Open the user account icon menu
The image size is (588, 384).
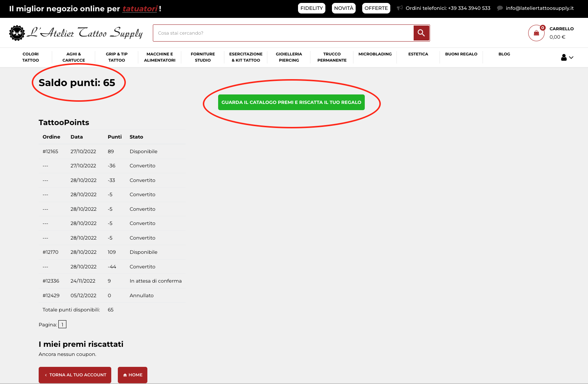pos(564,57)
